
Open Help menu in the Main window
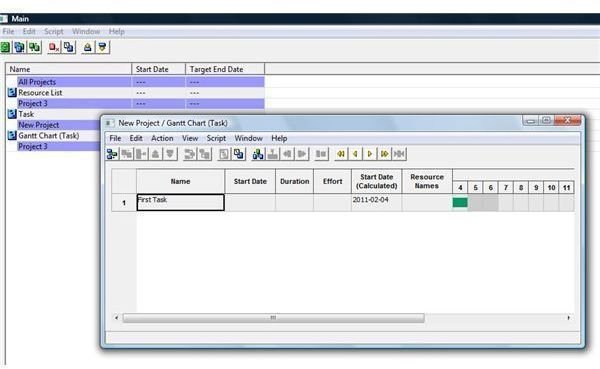[x=117, y=31]
